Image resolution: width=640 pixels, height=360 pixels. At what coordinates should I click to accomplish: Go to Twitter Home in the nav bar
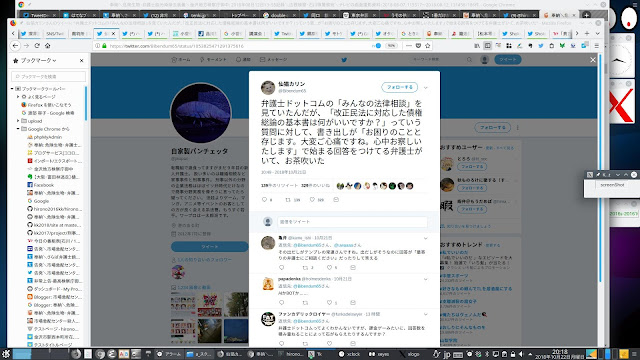(181, 60)
